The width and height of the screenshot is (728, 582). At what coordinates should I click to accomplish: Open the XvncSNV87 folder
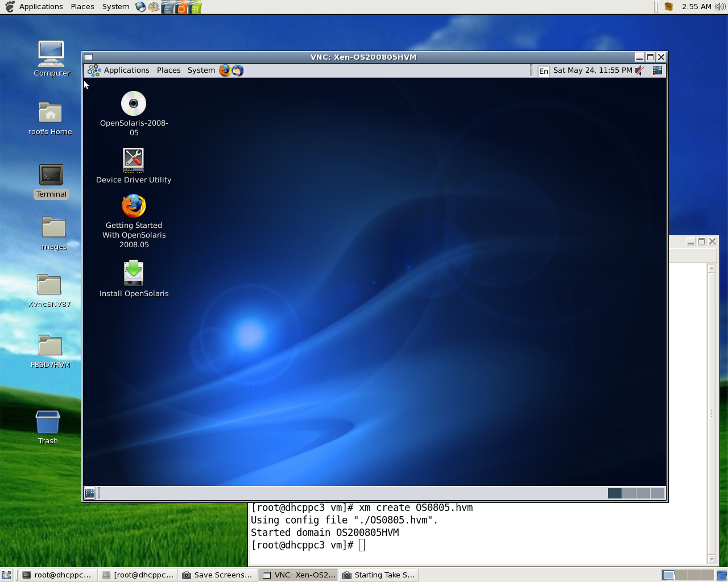[x=49, y=285]
